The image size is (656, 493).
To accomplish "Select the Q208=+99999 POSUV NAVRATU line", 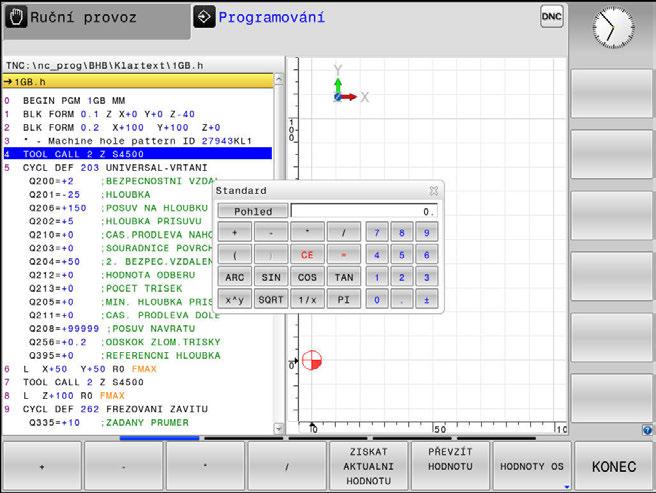I will (x=138, y=329).
